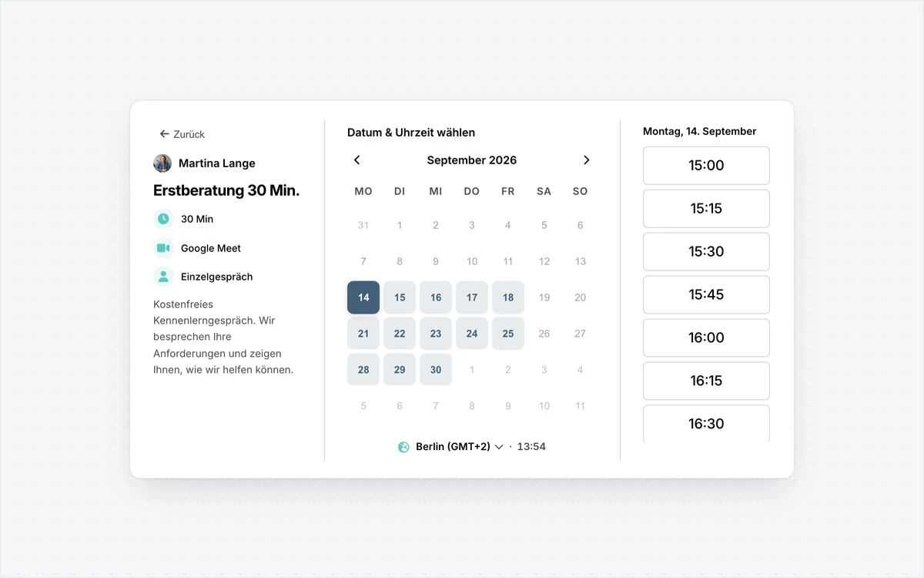Select the 16:00 time slot
The height and width of the screenshot is (578, 924).
coord(706,338)
